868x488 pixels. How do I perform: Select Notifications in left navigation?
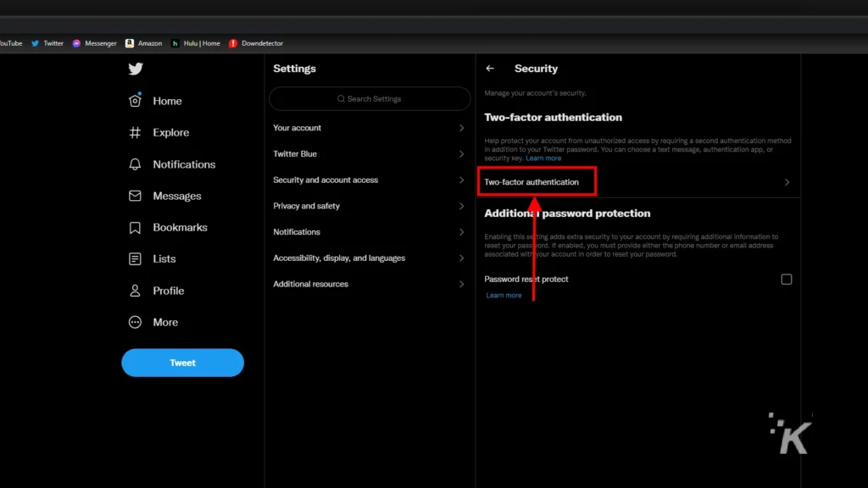pyautogui.click(x=184, y=164)
